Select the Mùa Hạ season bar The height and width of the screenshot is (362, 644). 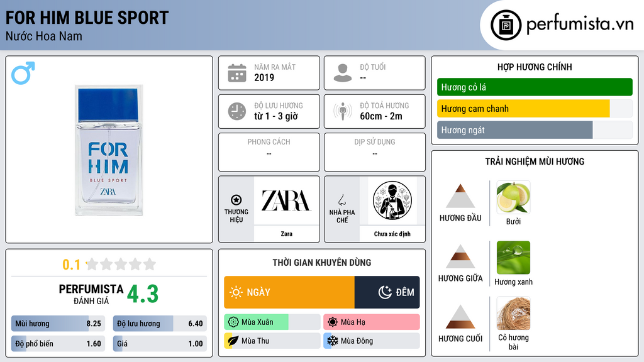371,322
